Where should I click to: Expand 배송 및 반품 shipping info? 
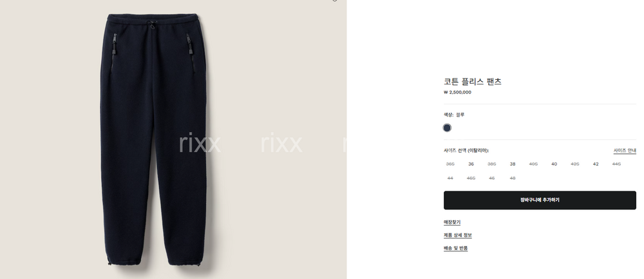[x=455, y=248]
